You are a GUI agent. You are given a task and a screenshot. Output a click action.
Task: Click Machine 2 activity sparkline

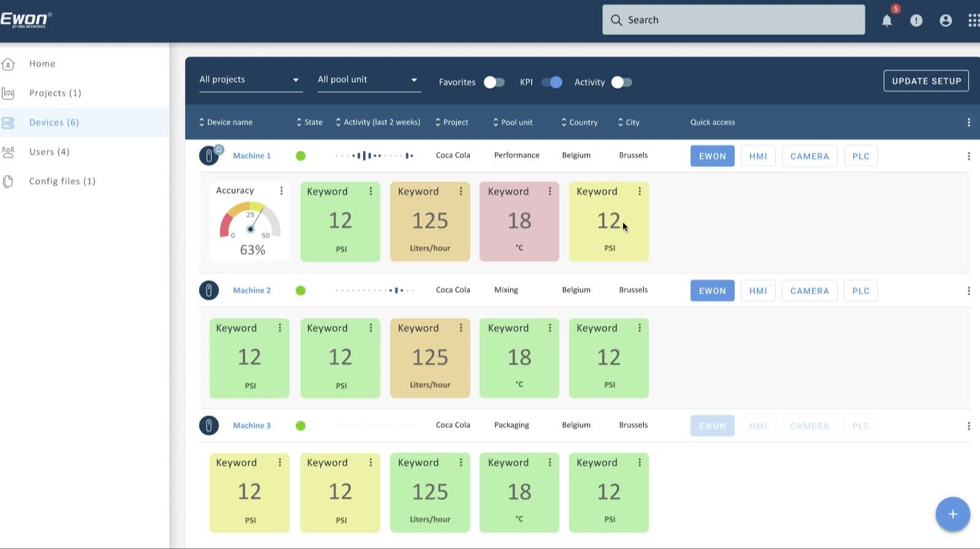pos(375,290)
